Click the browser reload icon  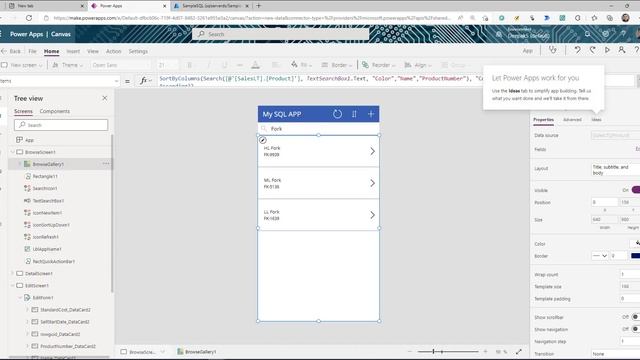(x=29, y=18)
